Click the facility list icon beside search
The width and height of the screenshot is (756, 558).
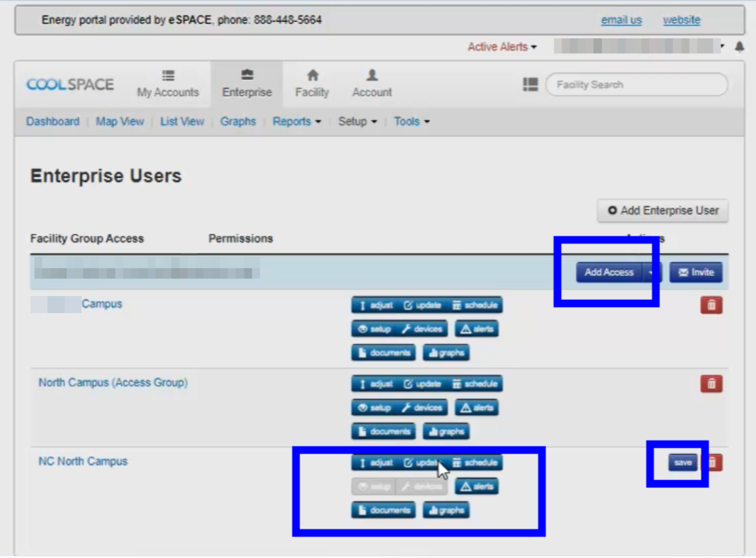click(x=530, y=85)
